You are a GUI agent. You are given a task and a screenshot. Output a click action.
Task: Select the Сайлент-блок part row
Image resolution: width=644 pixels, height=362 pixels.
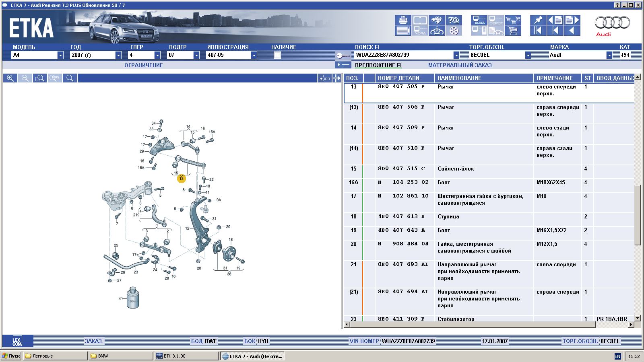pyautogui.click(x=489, y=172)
